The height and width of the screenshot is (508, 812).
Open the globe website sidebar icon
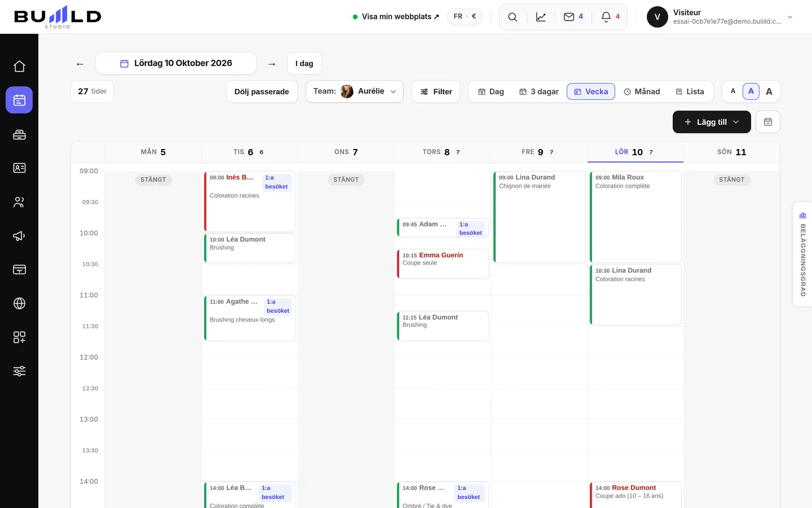pos(19,304)
